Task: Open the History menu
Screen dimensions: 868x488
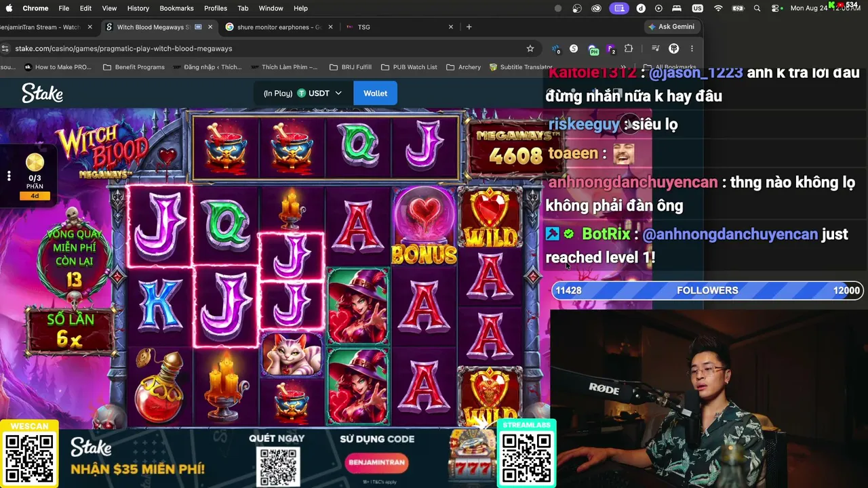Action: (138, 8)
